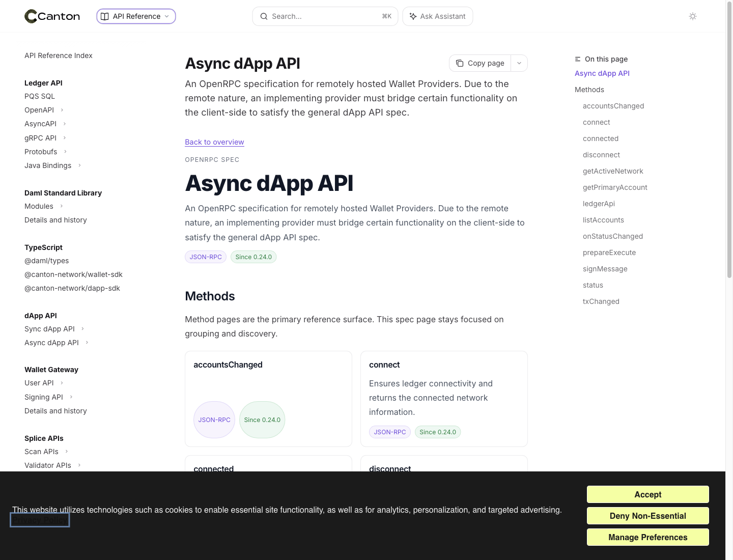Go to txChanged in On this page
733x560 pixels.
point(601,301)
